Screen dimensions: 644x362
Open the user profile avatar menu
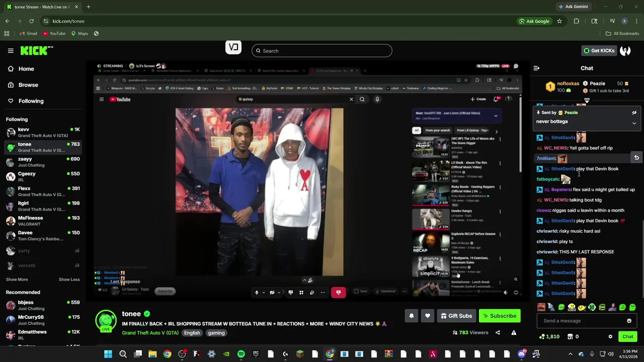[x=625, y=51]
